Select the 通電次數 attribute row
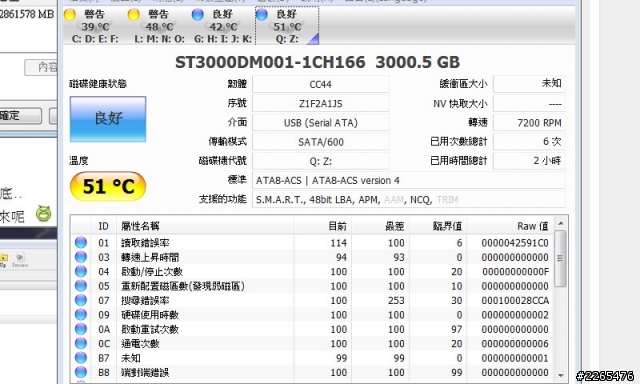The height and width of the screenshot is (384, 640). [312, 344]
